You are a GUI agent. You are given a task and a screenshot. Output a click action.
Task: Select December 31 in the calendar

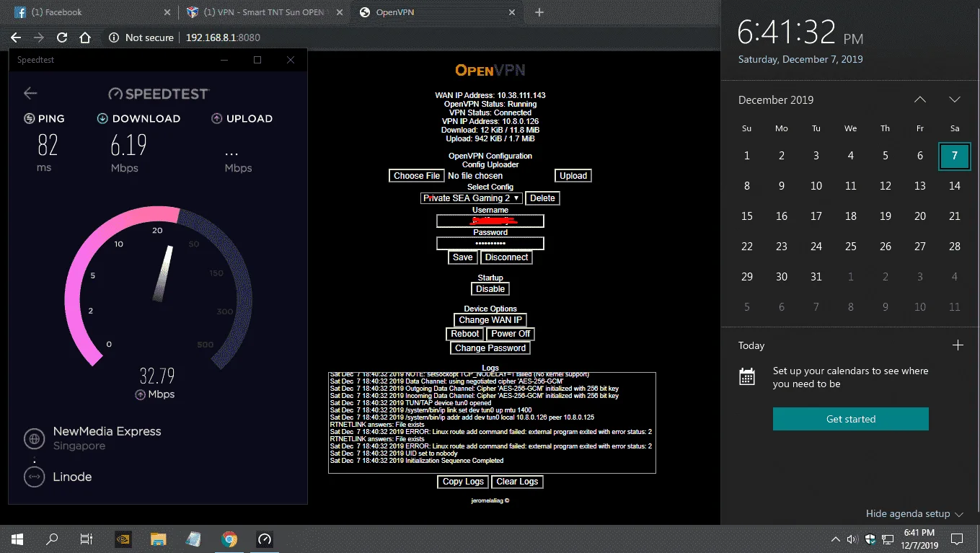(x=816, y=277)
